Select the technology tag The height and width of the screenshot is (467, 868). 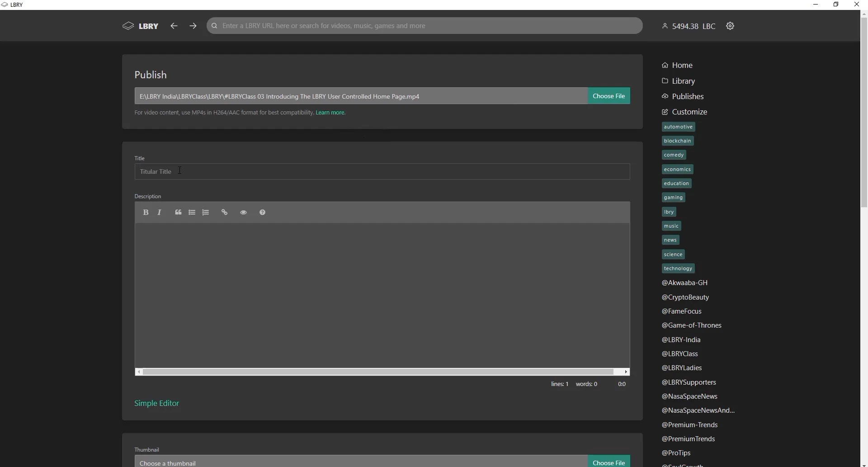tap(678, 268)
